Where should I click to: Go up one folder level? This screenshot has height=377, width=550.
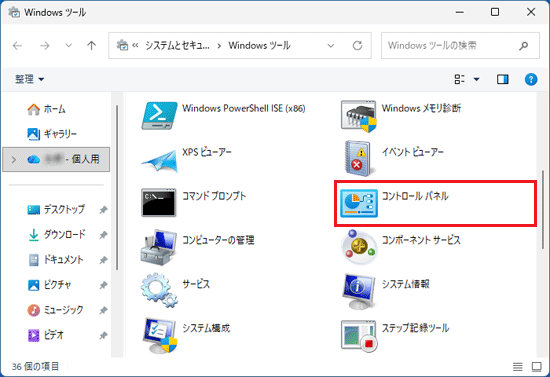click(x=92, y=46)
